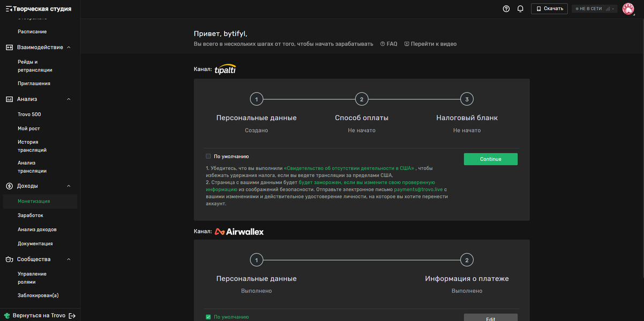
Task: Open the Свидетельство об отсутствии деятельности в США link
Action: point(349,169)
